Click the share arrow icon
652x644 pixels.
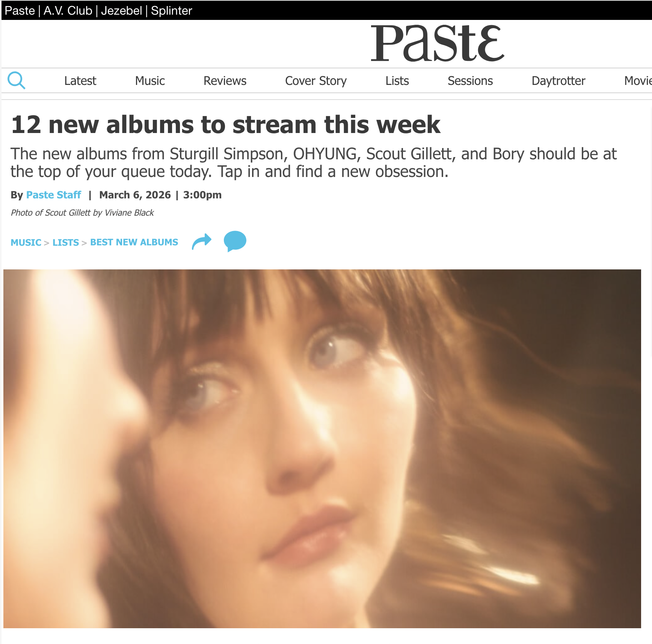(x=202, y=241)
